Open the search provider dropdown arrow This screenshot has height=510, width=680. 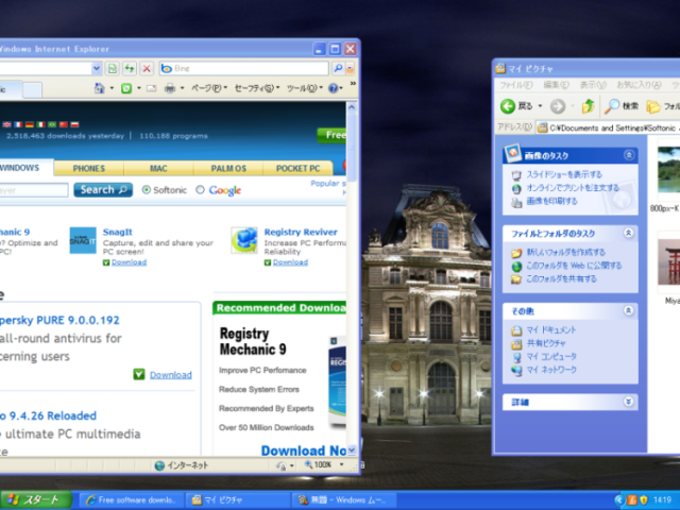pos(350,68)
